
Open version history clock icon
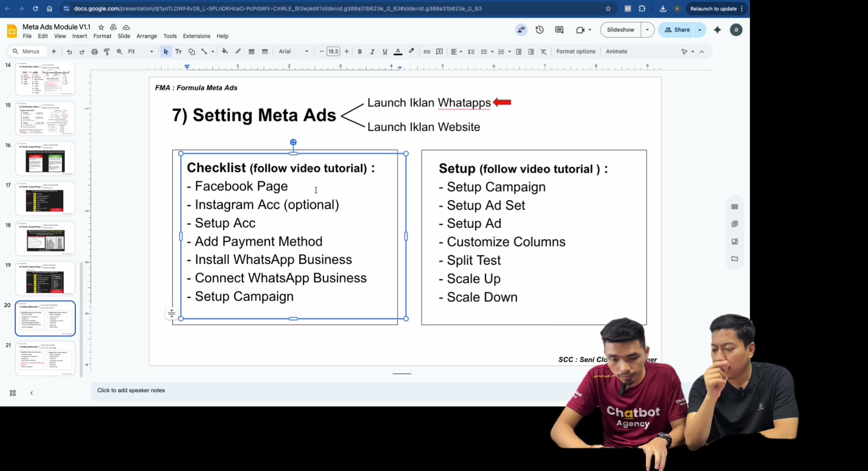click(x=539, y=30)
